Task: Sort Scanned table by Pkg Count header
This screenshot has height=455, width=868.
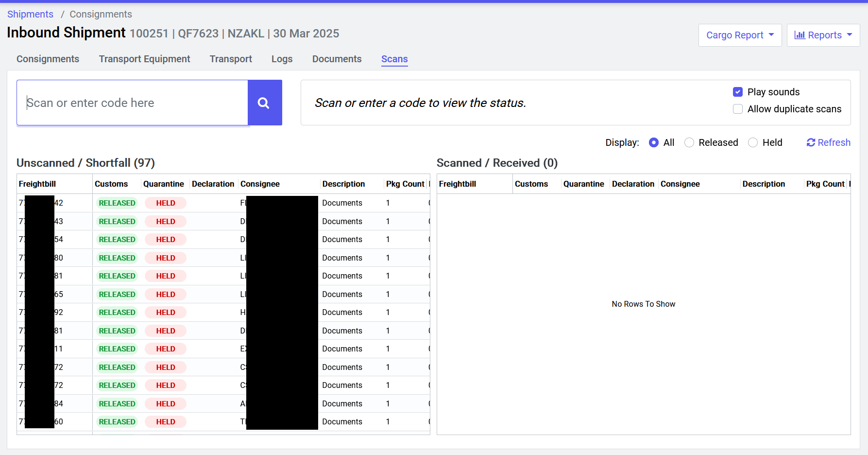Action: tap(825, 184)
